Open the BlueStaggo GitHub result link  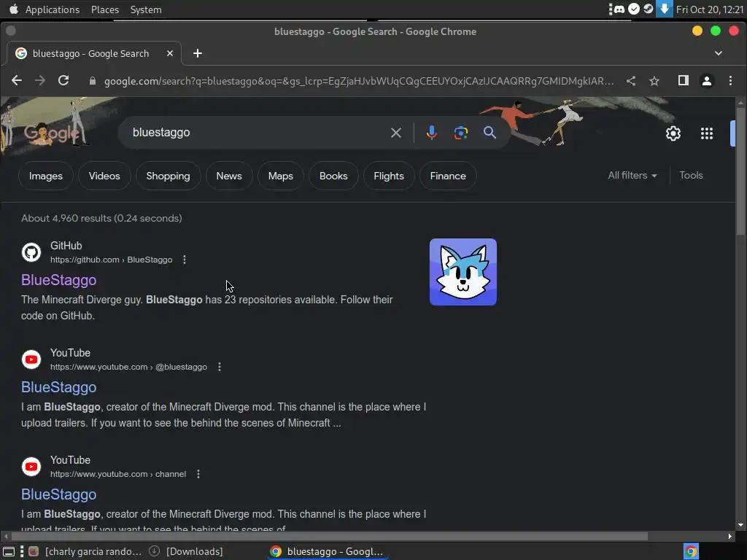(x=58, y=280)
